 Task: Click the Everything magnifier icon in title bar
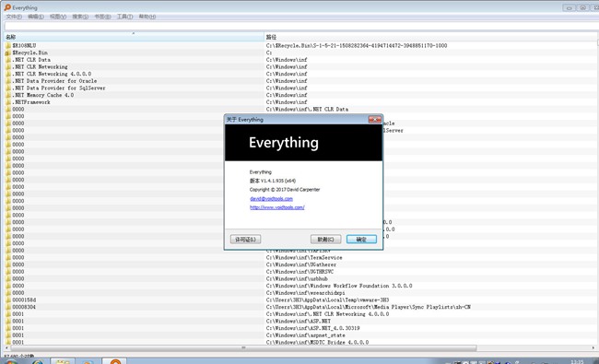tap(7, 7)
